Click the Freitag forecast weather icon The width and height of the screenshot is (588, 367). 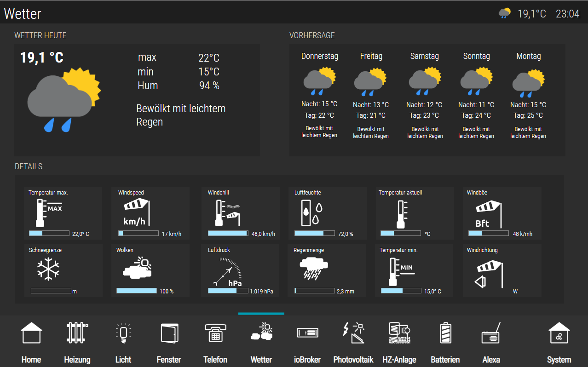pyautogui.click(x=370, y=82)
